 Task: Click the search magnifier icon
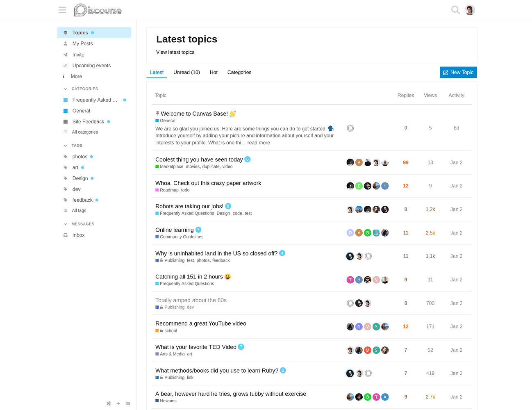coord(455,10)
